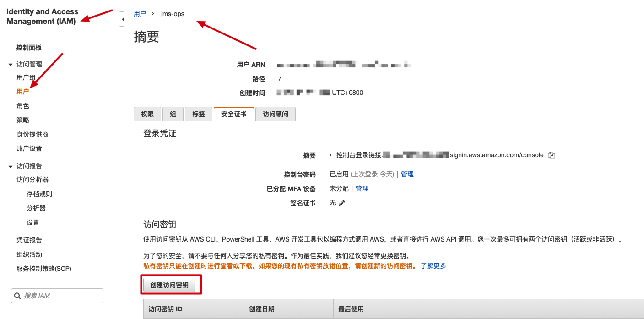Image resolution: width=644 pixels, height=319 pixels.
Task: Open 组织活动 in sidebar
Action: tap(29, 254)
